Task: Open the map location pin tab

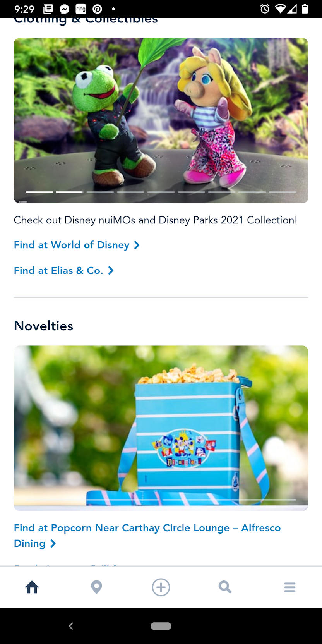Action: 96,587
